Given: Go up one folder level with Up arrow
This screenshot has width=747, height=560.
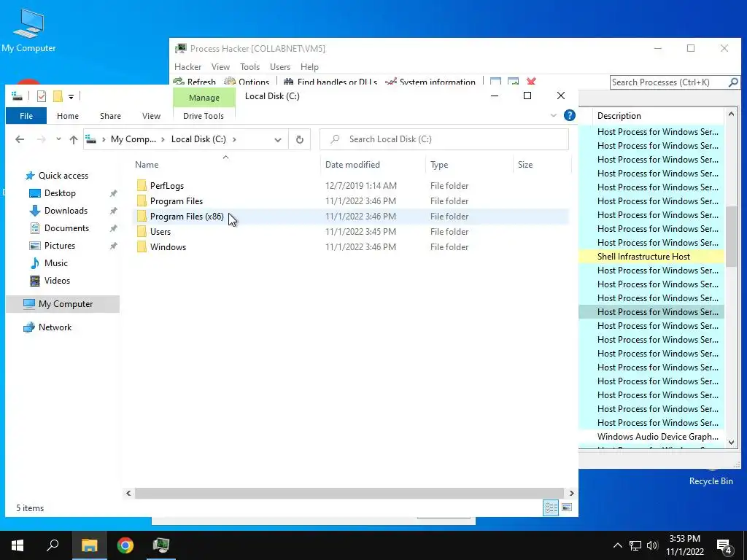Looking at the screenshot, I should 74,139.
